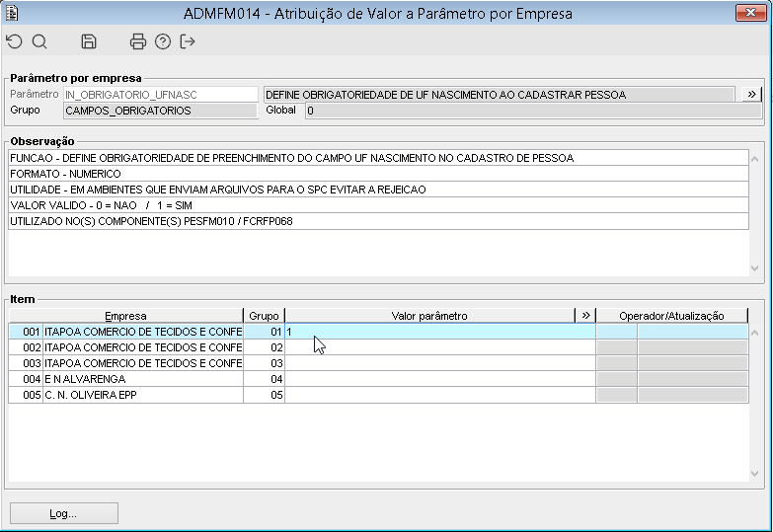
Task: Click the FUNCAO observation line
Action: pyautogui.click(x=379, y=158)
